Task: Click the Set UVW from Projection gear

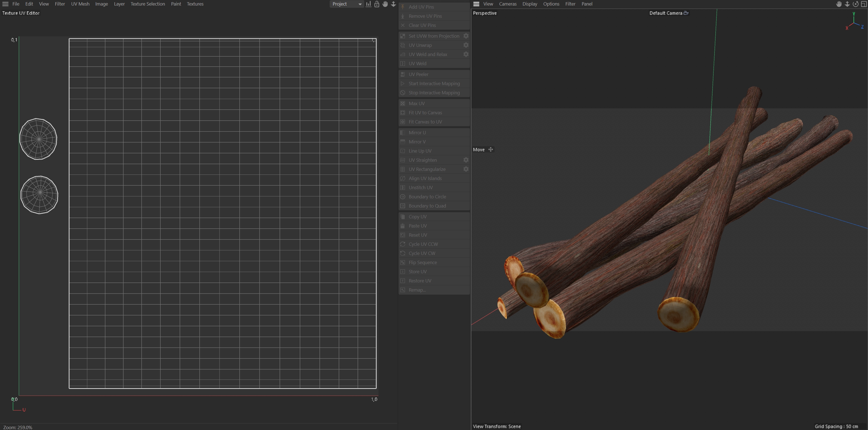Action: coord(466,36)
